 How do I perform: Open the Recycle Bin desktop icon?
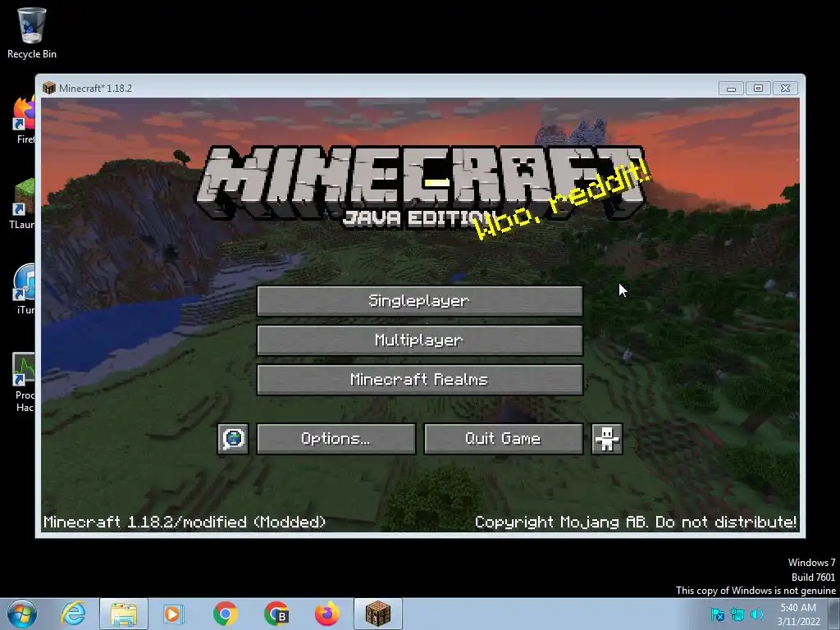32,33
